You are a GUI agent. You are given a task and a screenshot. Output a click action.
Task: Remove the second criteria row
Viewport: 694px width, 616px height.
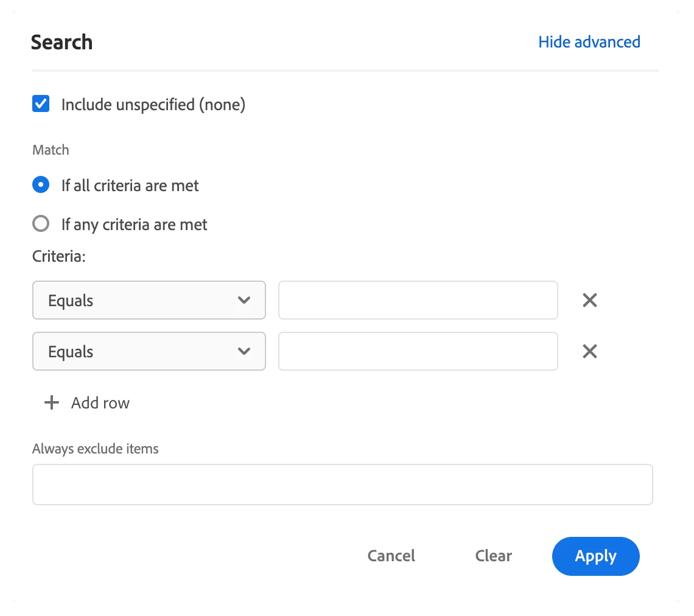pyautogui.click(x=589, y=351)
